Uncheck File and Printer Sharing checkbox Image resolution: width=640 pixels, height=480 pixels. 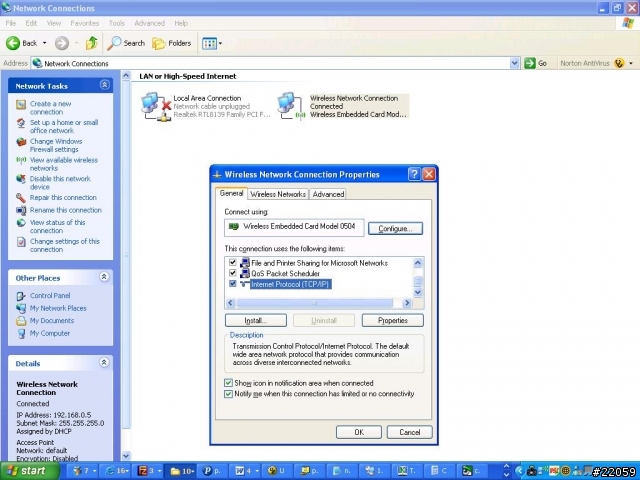click(x=233, y=262)
